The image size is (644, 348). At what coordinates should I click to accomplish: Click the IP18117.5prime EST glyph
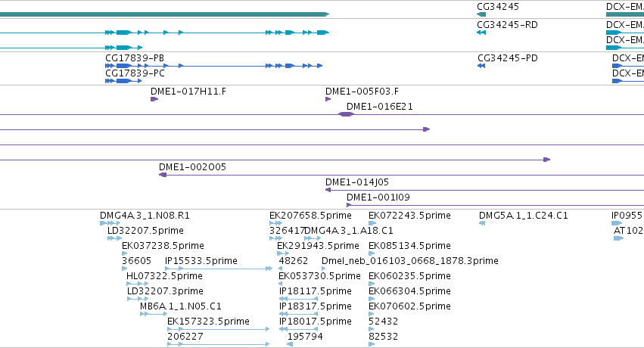(x=299, y=299)
